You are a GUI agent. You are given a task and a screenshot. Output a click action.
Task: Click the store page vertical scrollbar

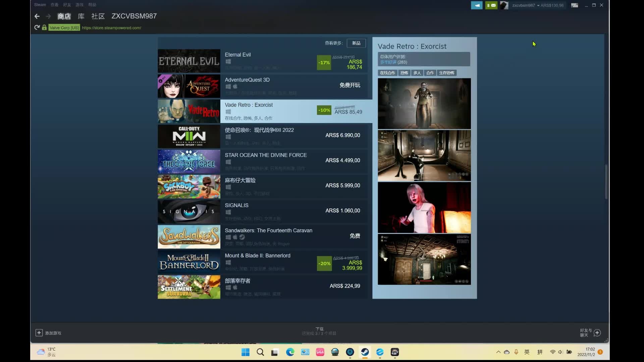(x=606, y=181)
